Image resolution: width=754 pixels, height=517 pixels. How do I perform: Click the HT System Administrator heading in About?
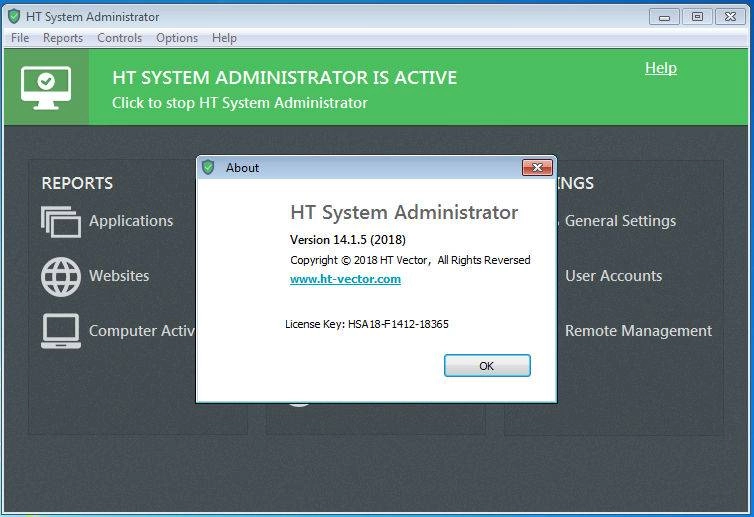(x=404, y=212)
